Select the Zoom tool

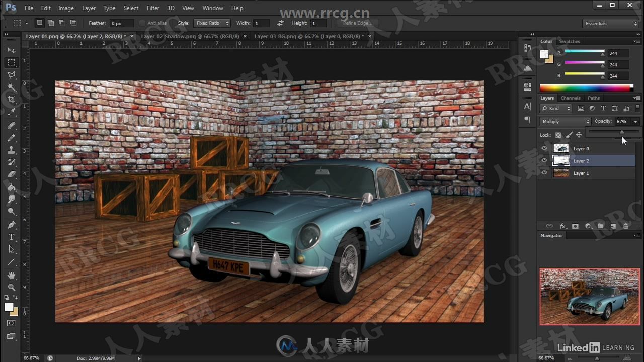11,288
